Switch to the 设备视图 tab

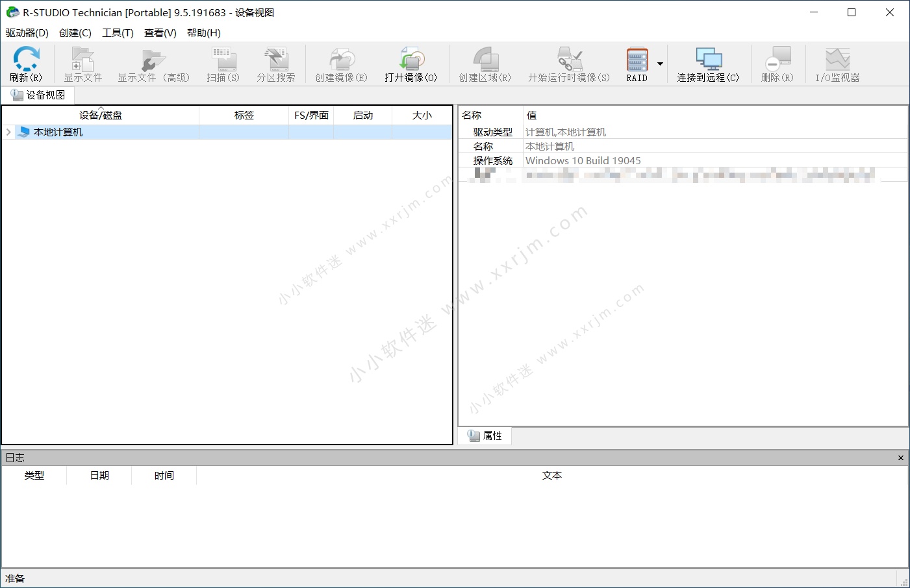pos(38,95)
